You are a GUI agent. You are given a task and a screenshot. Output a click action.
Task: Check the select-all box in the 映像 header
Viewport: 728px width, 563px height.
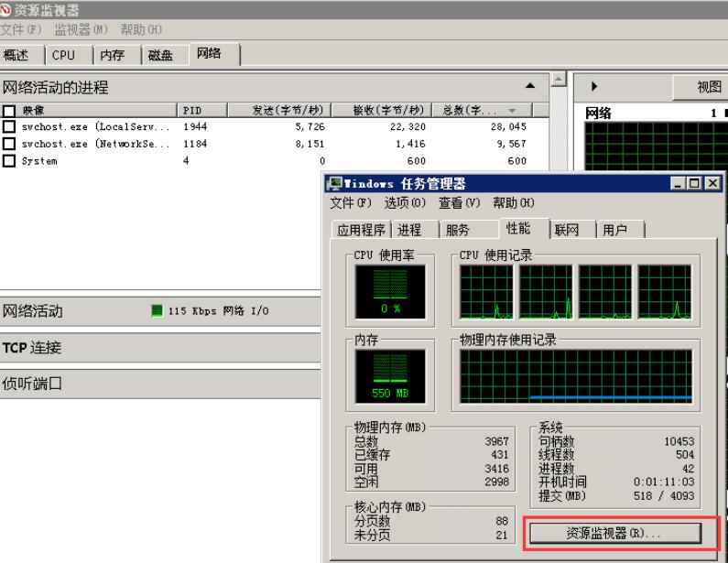9,111
